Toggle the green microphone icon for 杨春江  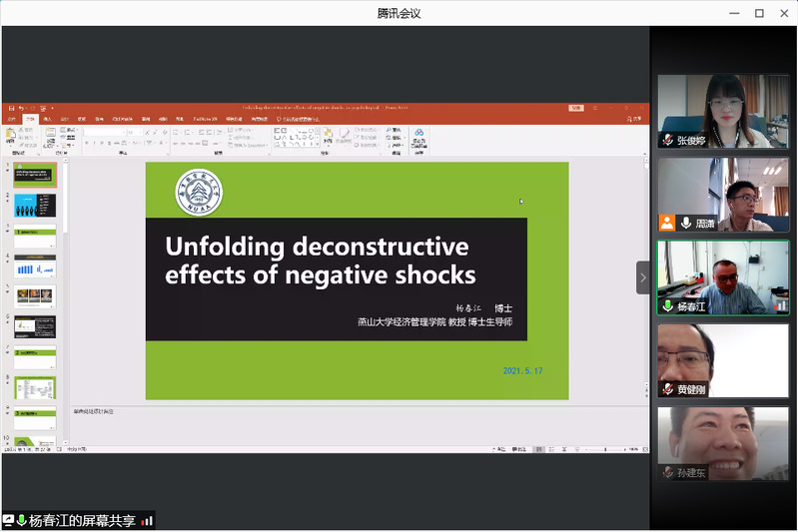(667, 306)
